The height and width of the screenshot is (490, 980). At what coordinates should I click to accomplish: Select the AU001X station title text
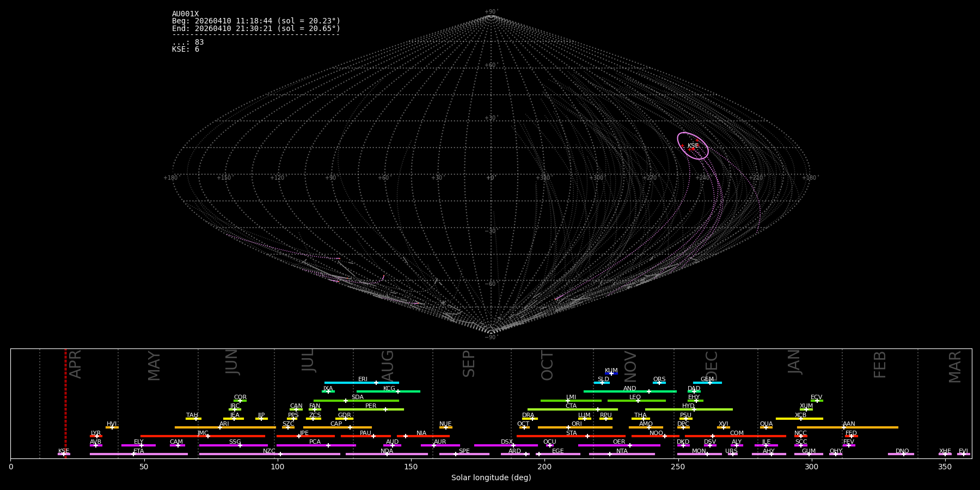185,14
